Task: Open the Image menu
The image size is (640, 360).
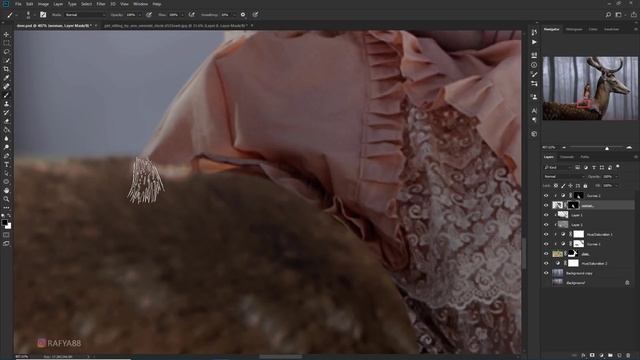Action: click(43, 4)
